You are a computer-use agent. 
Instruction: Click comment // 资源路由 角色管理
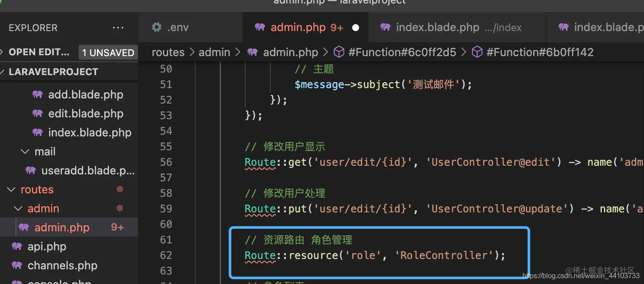[x=299, y=240]
